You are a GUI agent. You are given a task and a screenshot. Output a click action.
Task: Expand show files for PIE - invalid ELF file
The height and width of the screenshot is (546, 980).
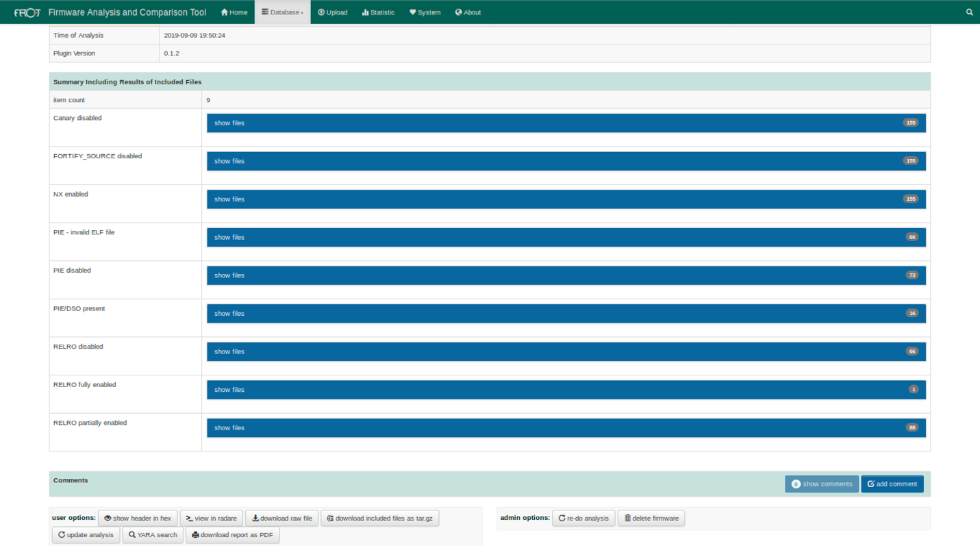click(x=566, y=237)
